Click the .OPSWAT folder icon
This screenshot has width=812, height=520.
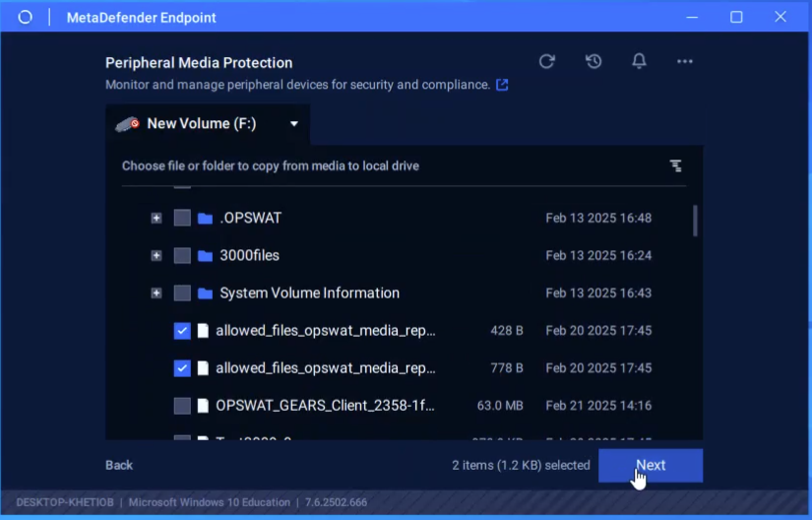(205, 219)
